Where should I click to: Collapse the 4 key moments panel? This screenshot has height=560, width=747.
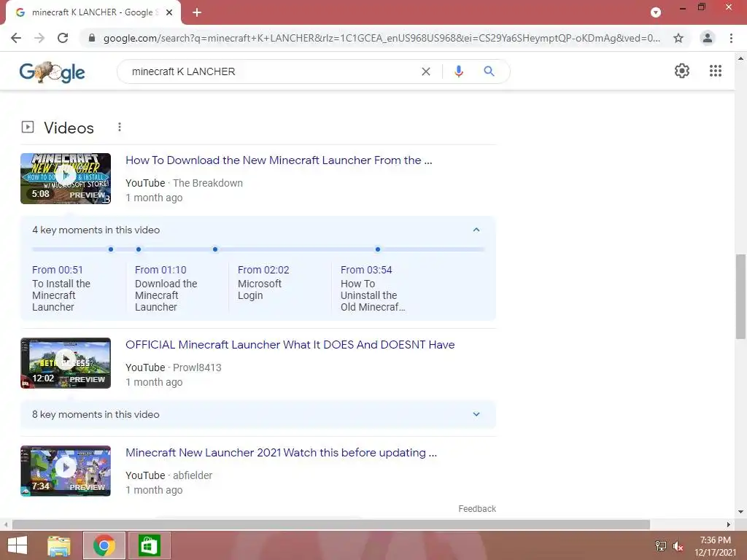pyautogui.click(x=476, y=230)
